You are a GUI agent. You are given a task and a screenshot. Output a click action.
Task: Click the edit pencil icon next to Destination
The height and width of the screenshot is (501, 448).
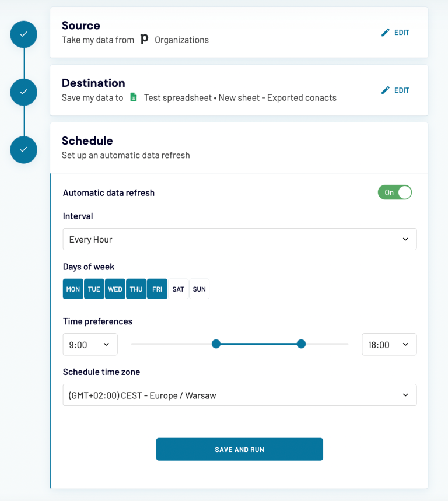point(385,90)
